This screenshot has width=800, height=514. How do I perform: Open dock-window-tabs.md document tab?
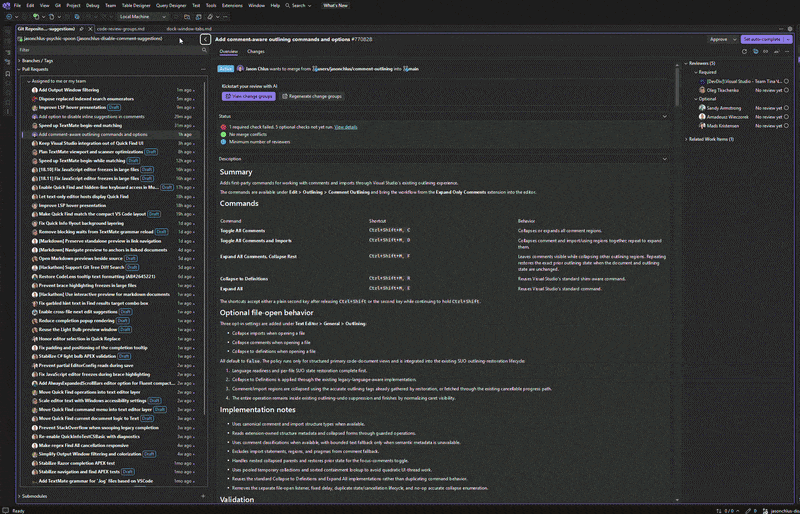pos(189,29)
